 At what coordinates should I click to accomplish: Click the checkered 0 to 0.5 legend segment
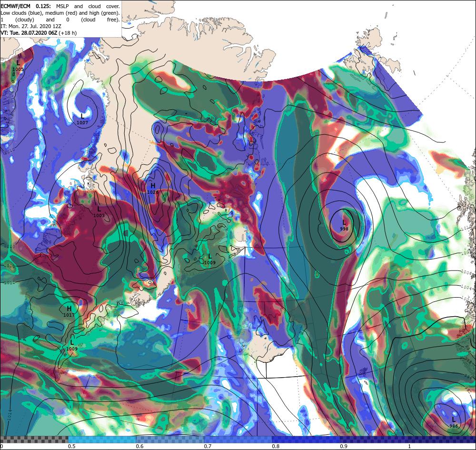coord(34,440)
